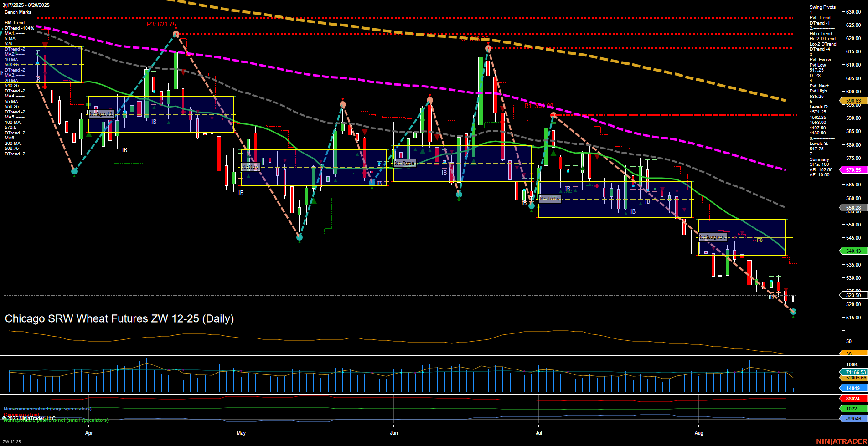Click the © 2025 NinjaTrader, LLC copyright text

pyautogui.click(x=30, y=418)
